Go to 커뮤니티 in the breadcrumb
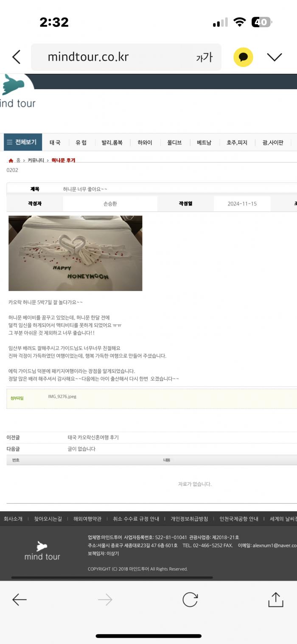The height and width of the screenshot is (644, 297). (36, 160)
